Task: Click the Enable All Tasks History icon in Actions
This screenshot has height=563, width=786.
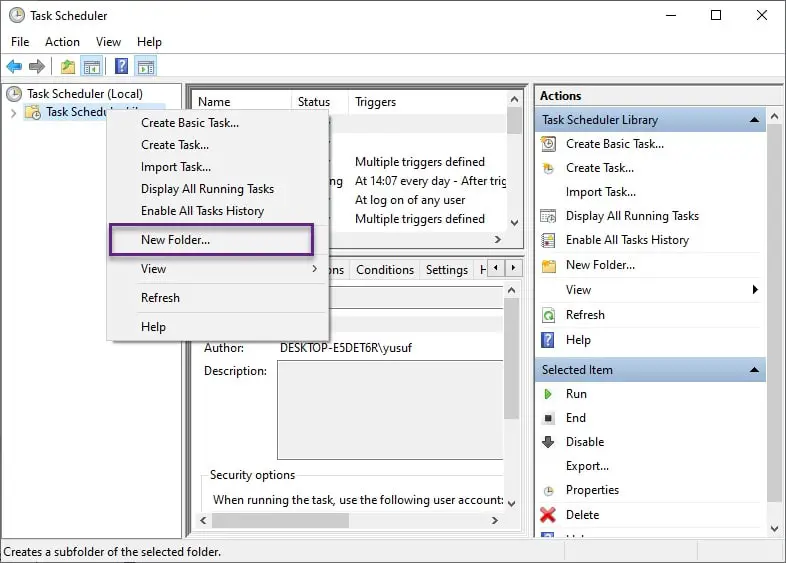Action: coord(548,240)
